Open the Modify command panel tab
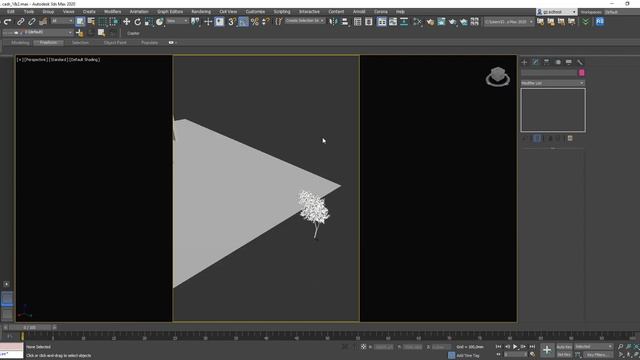This screenshot has width=640, height=360. click(536, 62)
